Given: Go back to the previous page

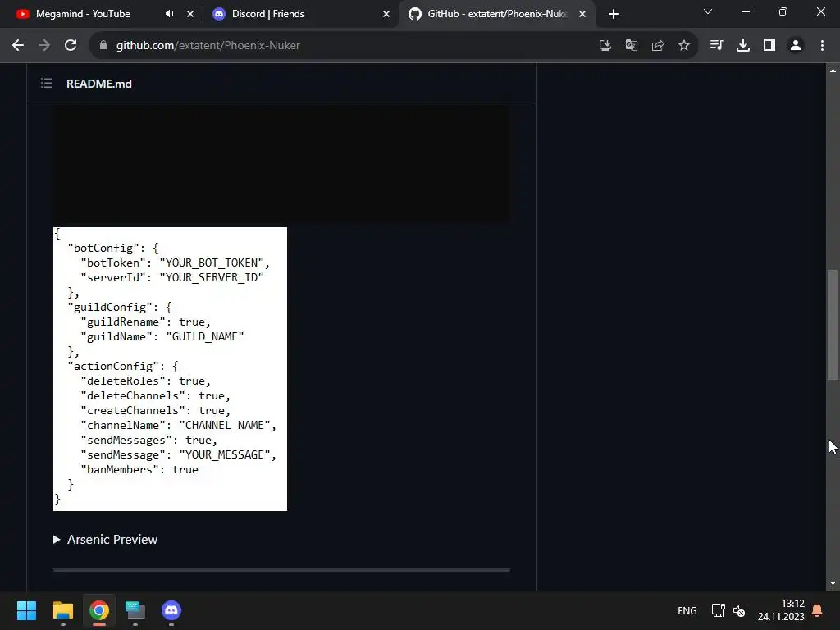Looking at the screenshot, I should click(18, 46).
